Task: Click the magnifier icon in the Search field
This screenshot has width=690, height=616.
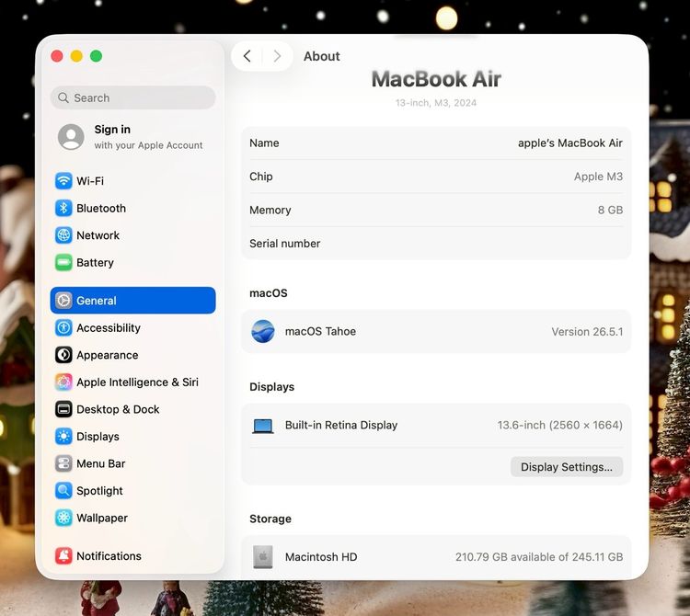Action: pos(63,97)
